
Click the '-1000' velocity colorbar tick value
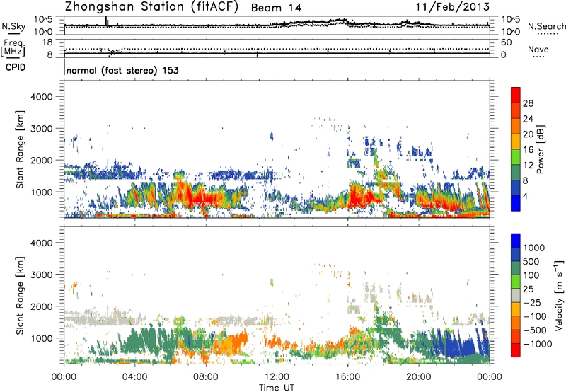[537, 344]
